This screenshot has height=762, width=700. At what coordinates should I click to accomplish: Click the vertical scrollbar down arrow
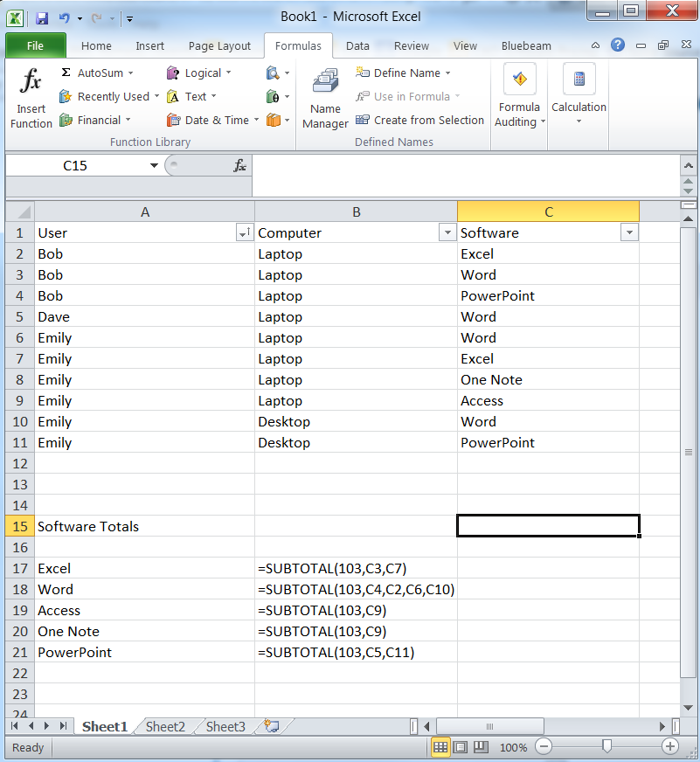coord(688,708)
